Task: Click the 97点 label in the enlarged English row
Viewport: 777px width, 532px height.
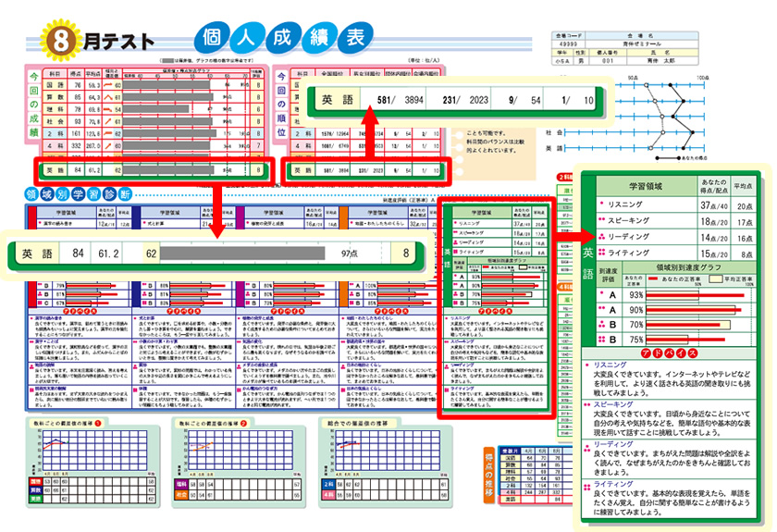Action: coord(349,254)
